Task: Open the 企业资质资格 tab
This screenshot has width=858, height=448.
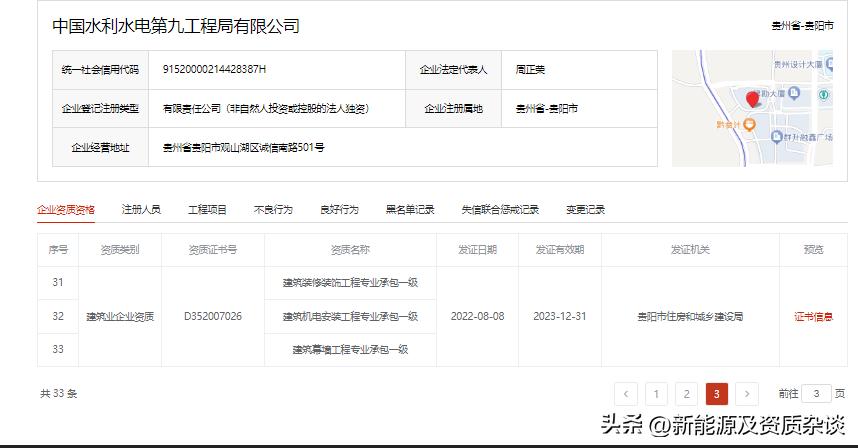Action: (x=66, y=210)
